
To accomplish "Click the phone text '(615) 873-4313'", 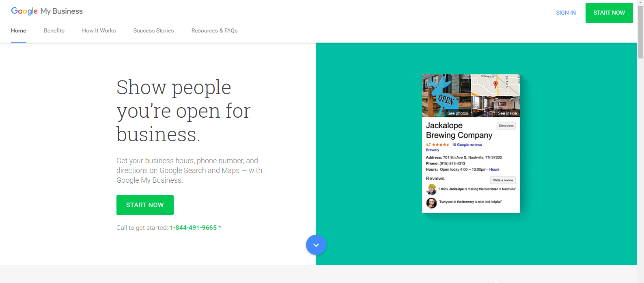I will 452,163.
